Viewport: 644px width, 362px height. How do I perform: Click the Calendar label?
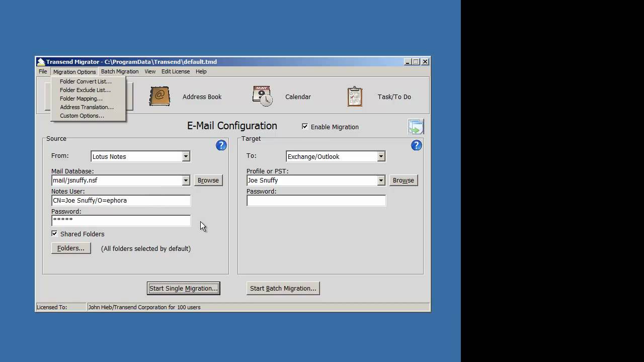[x=298, y=97]
